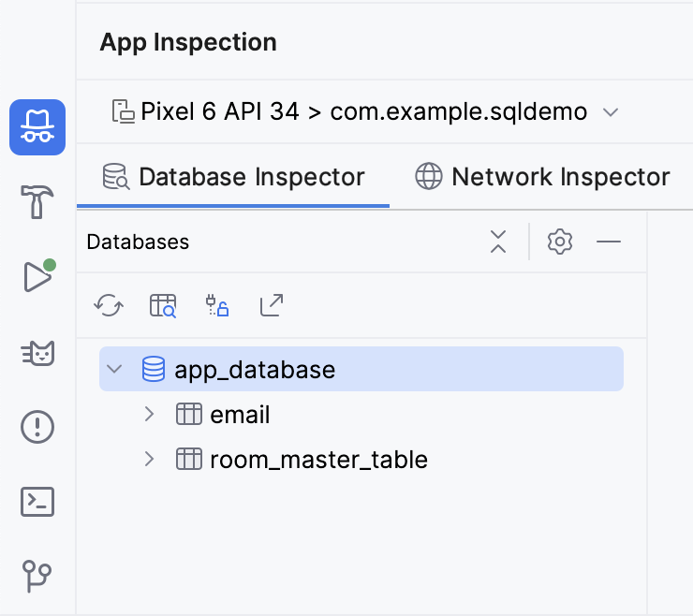Expand the email table
Viewport: 693px width, 616px height.
coord(149,415)
